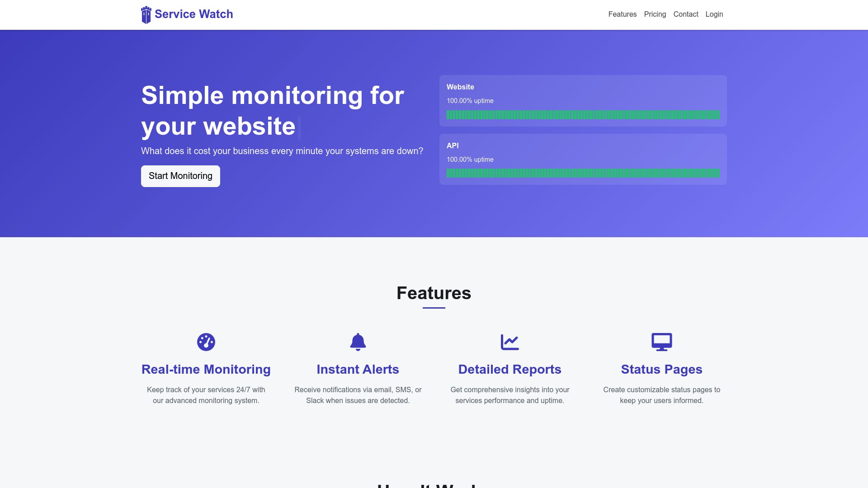
Task: Click the line chart icon above Detailed Reports
Action: (510, 342)
